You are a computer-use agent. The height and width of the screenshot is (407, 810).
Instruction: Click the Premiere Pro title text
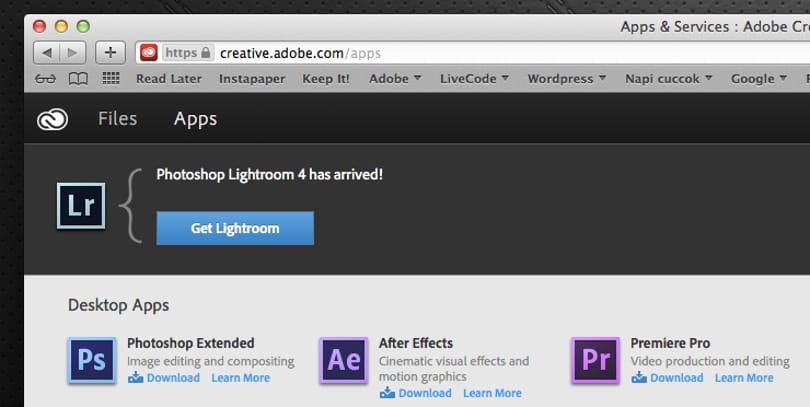[670, 343]
